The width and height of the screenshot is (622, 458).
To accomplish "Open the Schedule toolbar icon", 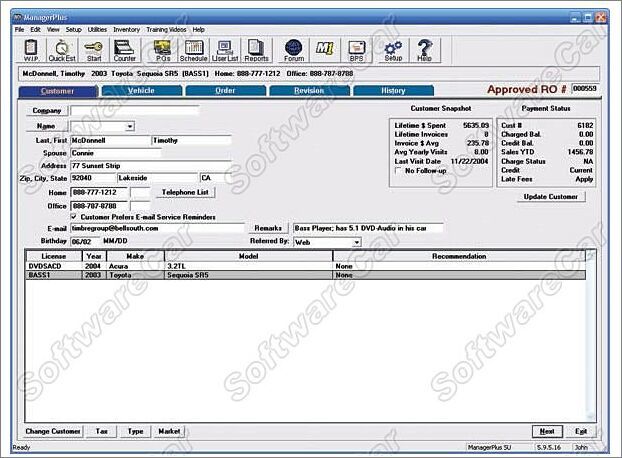I will click(194, 50).
